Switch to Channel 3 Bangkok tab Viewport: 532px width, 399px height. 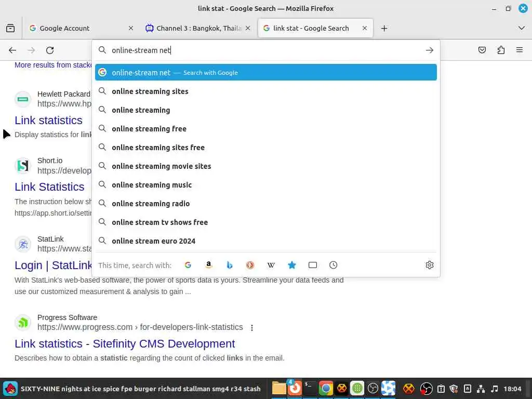coord(199,28)
